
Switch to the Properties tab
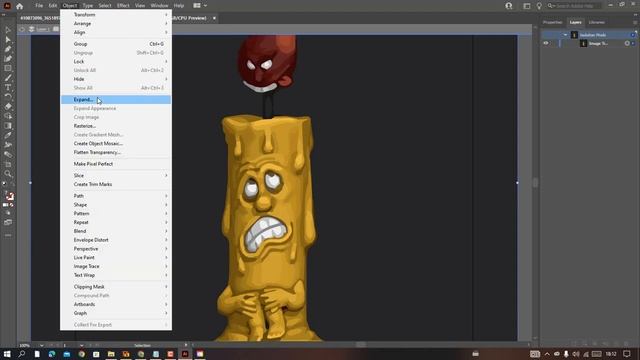coord(553,22)
